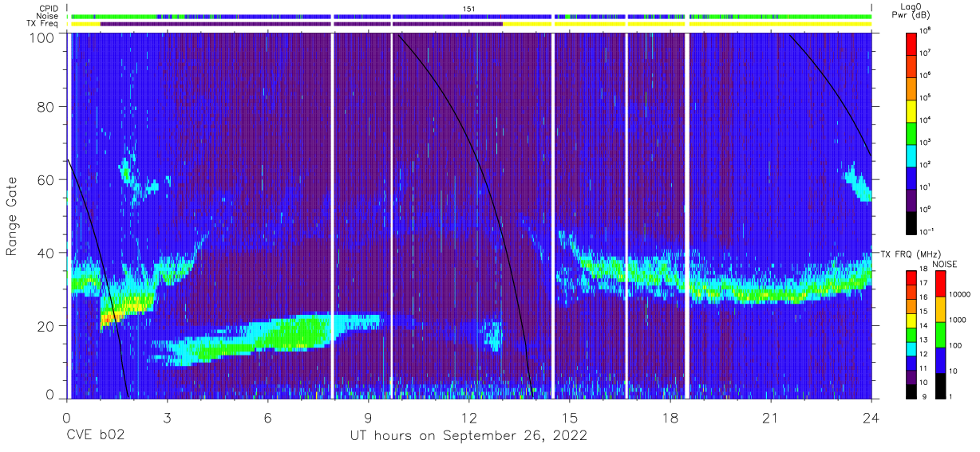Click the blue Noise bar segment near 6 UT
Viewport: 980px width, 452px height.
click(x=267, y=16)
